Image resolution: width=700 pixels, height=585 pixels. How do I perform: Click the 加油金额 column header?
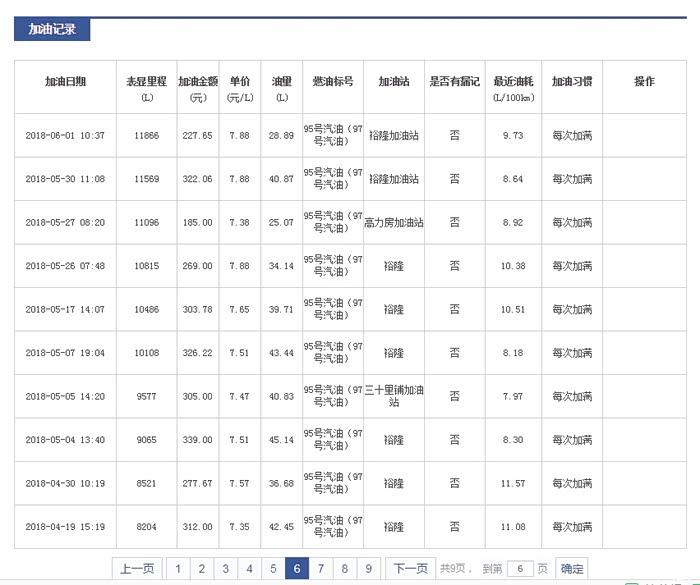click(x=197, y=87)
